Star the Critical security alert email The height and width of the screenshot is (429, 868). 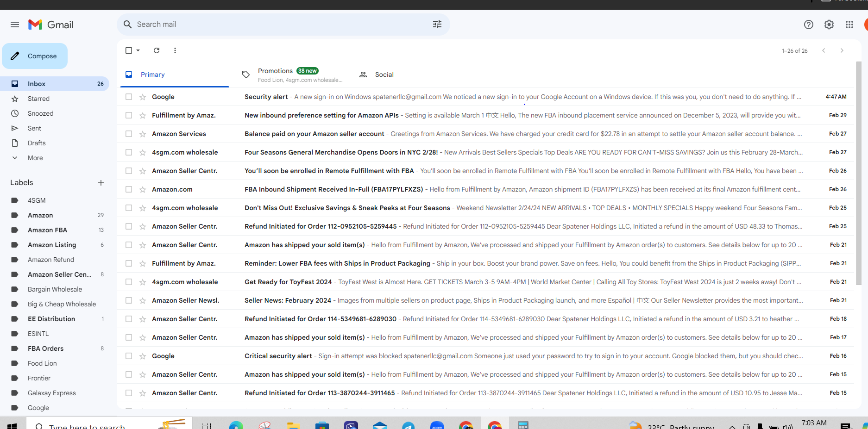click(143, 356)
